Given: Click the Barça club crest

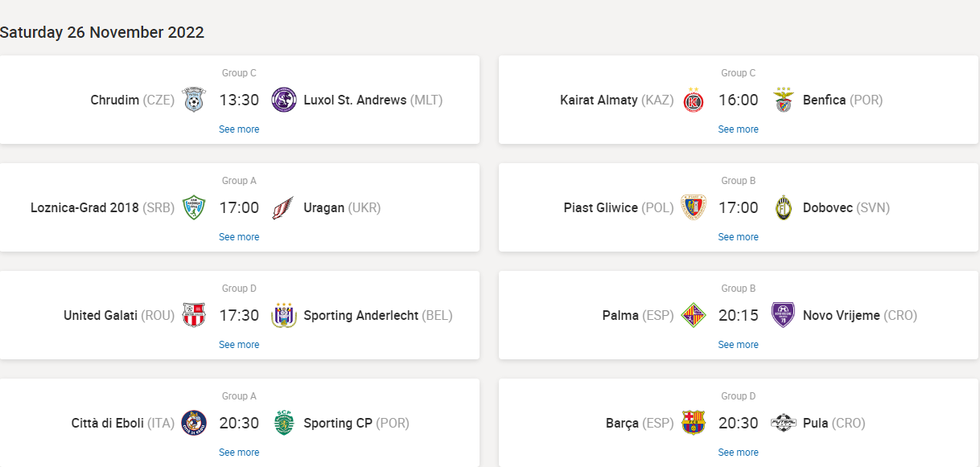Looking at the screenshot, I should pos(693,424).
